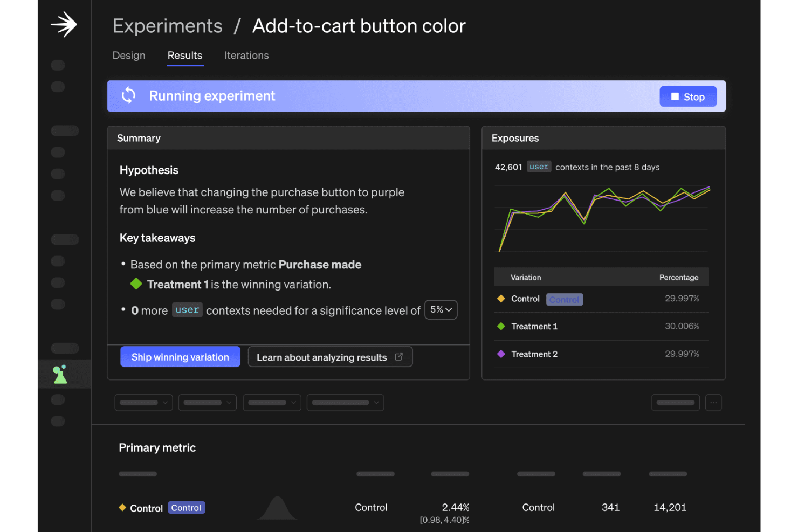Click the 'user' tag in Key takeaways
The image size is (798, 532).
click(187, 310)
